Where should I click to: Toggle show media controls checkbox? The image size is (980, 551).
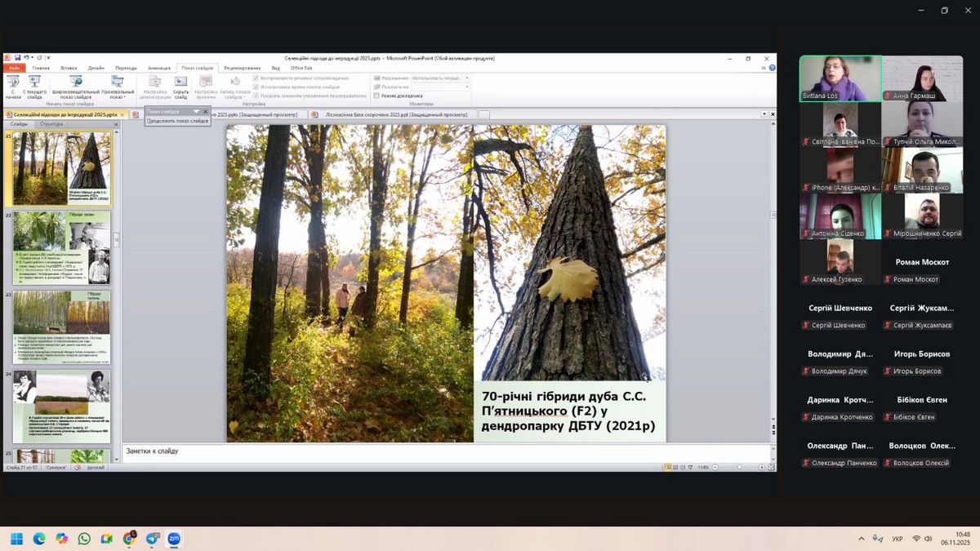click(256, 96)
